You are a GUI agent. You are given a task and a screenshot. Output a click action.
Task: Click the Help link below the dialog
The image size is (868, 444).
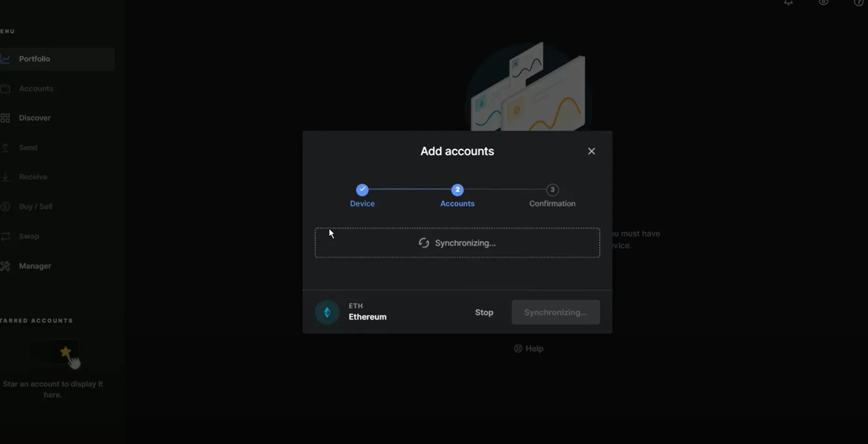(529, 349)
